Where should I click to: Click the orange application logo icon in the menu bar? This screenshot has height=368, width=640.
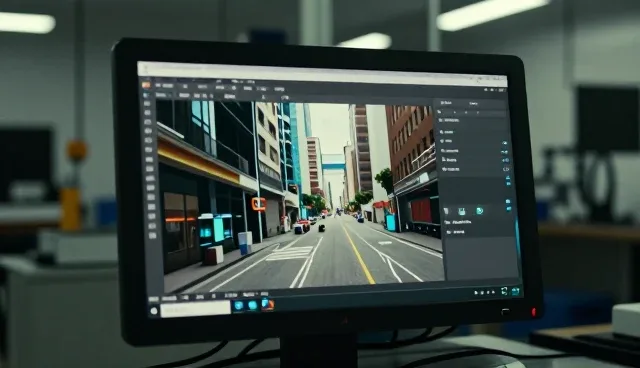[146, 85]
